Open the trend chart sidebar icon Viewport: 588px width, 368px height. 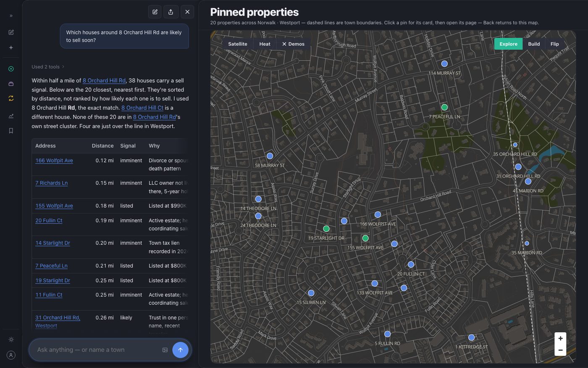click(11, 116)
